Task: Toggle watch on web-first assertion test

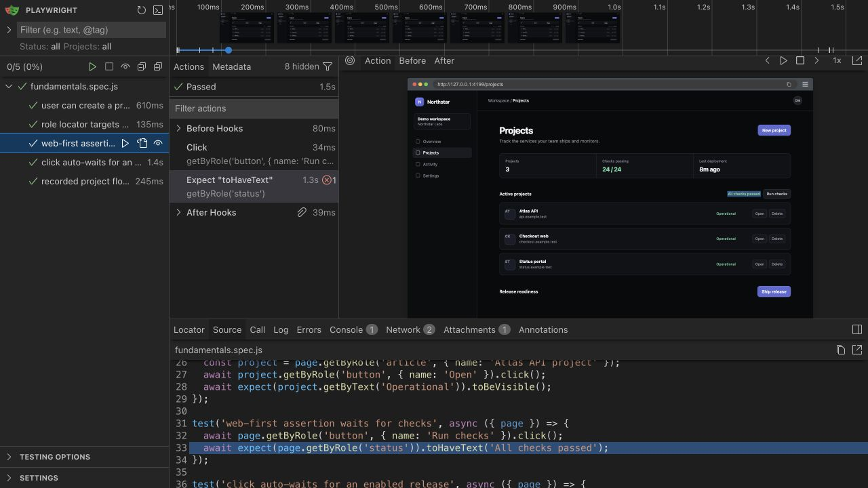Action: (x=158, y=143)
